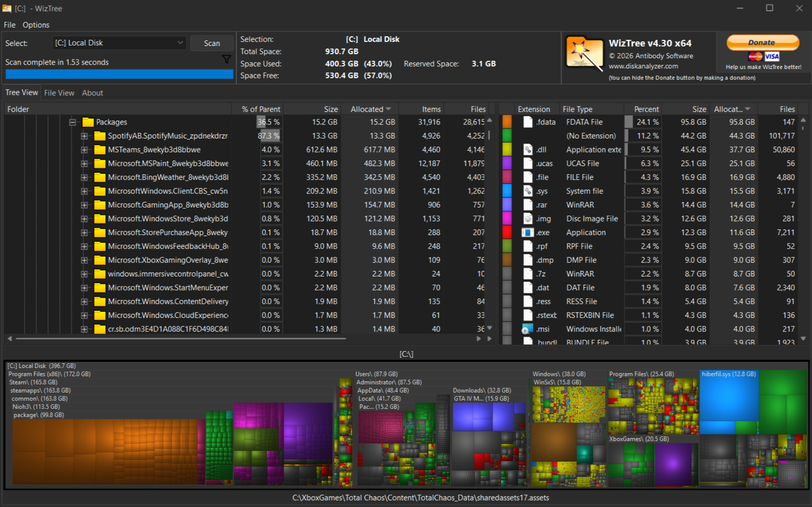The width and height of the screenshot is (812, 507).
Task: Click the SpotifyAB.SpotifyMusic folder icon
Action: (100, 136)
